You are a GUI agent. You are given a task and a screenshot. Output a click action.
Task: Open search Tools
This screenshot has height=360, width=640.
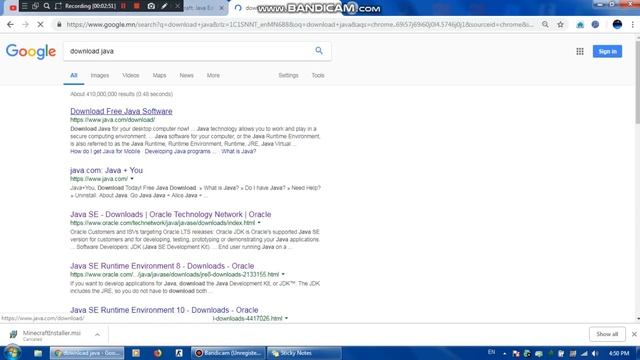point(318,76)
